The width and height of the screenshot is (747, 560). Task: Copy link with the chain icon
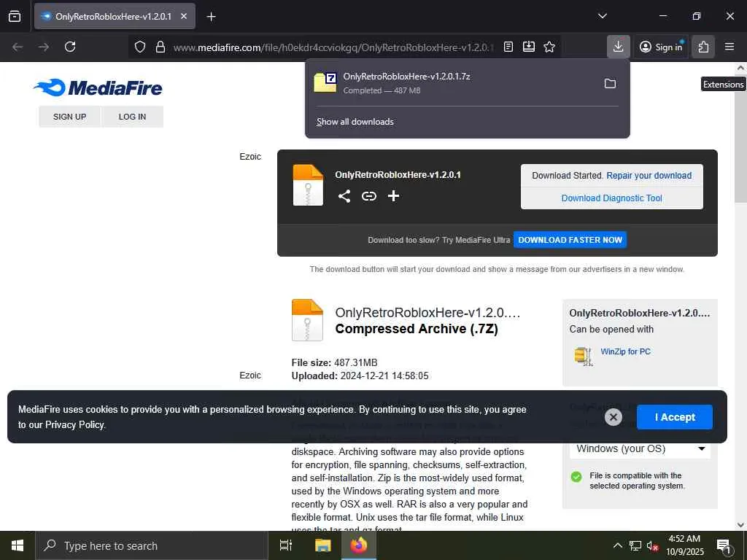click(368, 196)
